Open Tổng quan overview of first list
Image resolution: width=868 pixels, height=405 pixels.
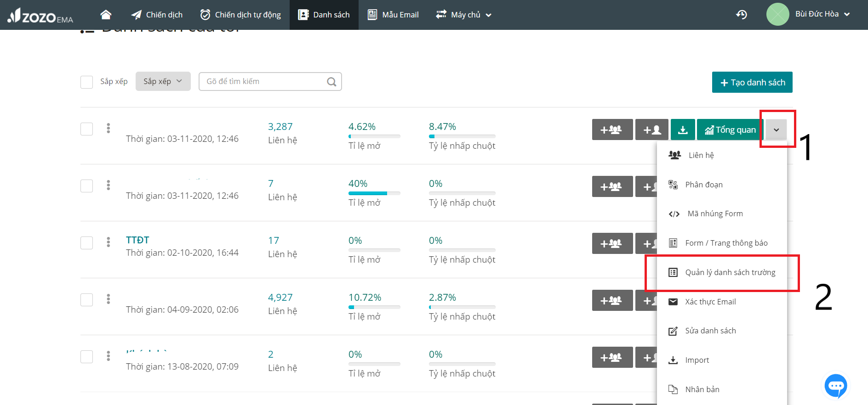coord(730,129)
